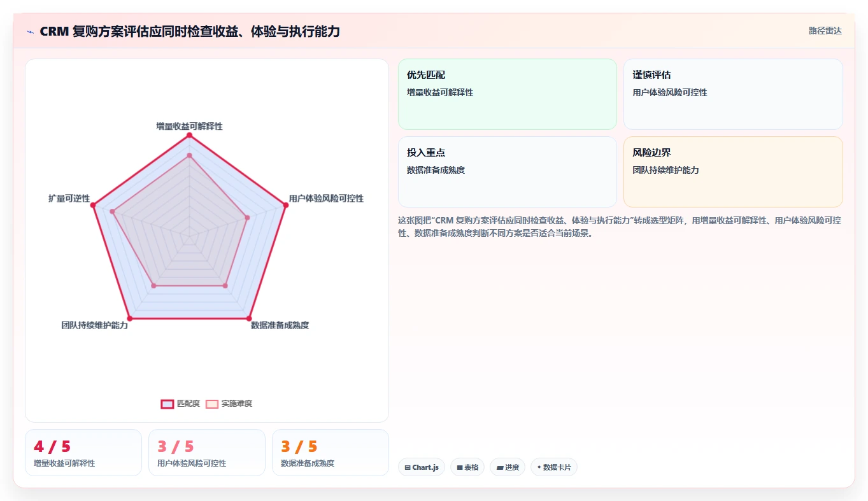Toggle the 实施难度 legend swatch
The height and width of the screenshot is (501, 868).
[212, 404]
